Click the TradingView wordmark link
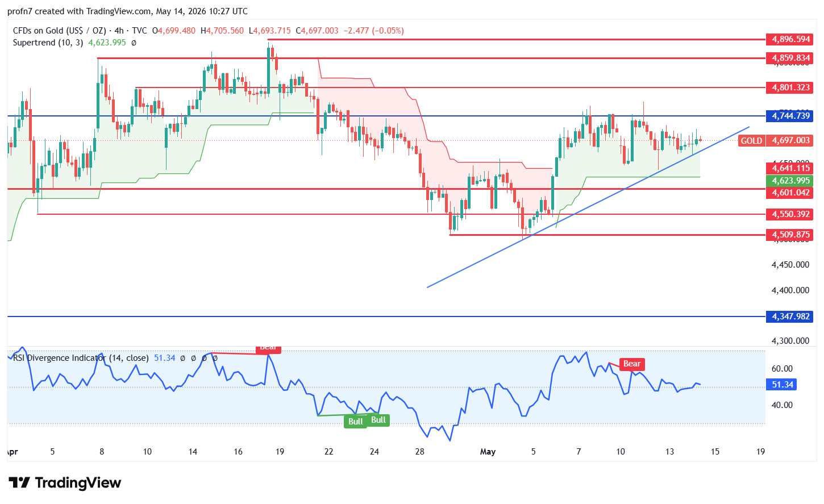This screenshot has height=504, width=824. click(x=78, y=483)
